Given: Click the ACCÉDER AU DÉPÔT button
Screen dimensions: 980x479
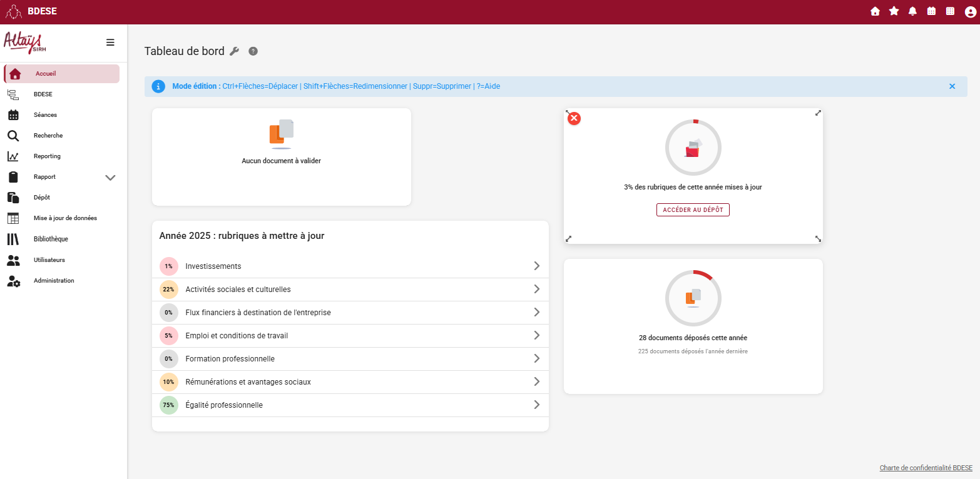Looking at the screenshot, I should [x=693, y=210].
